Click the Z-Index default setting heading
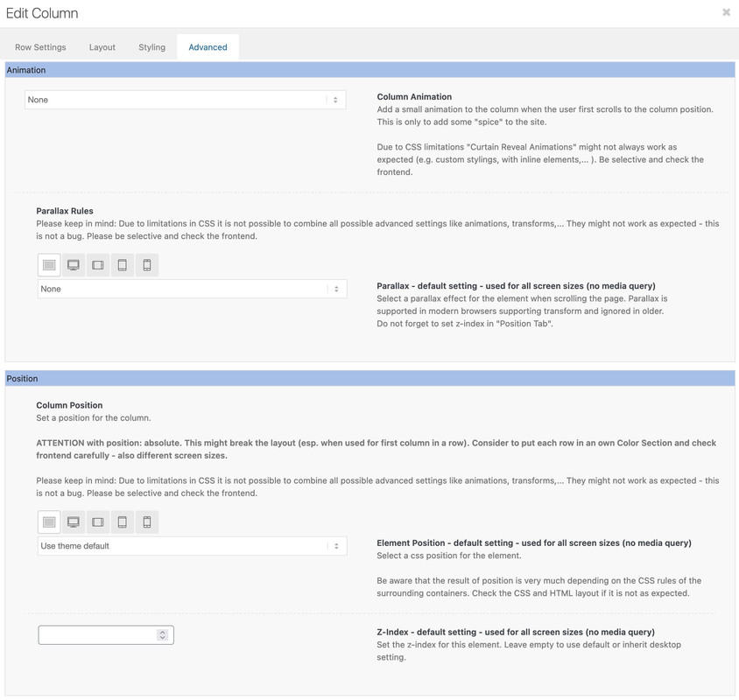Viewport: 739px width, 700px height. [x=516, y=632]
